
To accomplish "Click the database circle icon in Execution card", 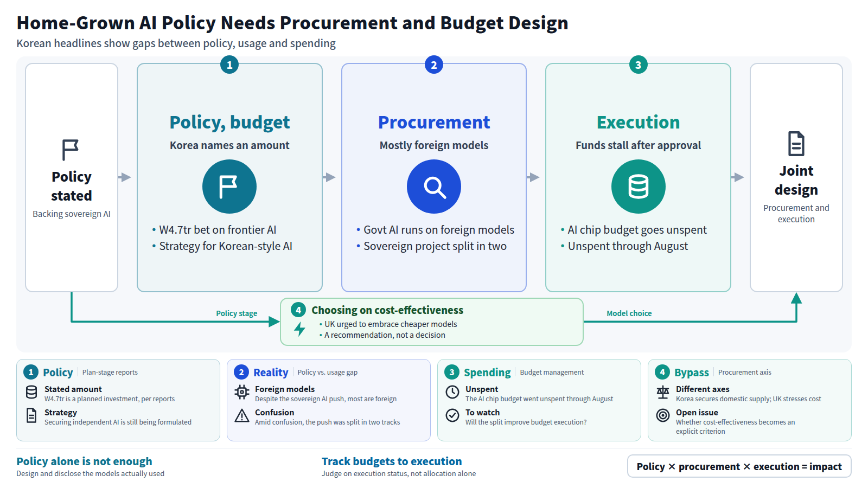I will (x=639, y=187).
